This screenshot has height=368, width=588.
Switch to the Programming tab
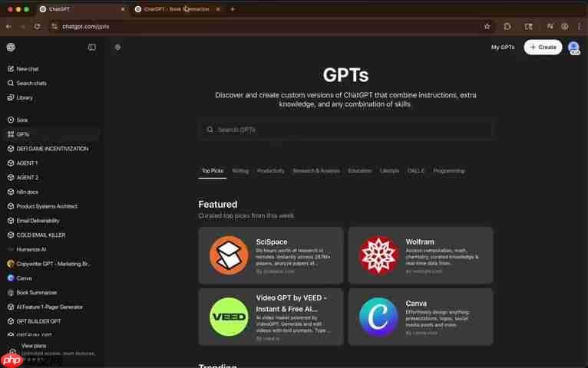[x=448, y=171]
